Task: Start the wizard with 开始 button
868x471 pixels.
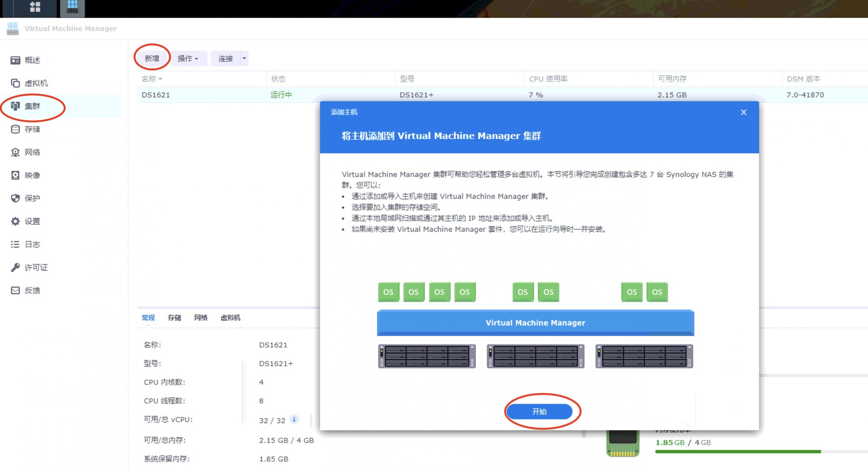Action: click(x=539, y=412)
